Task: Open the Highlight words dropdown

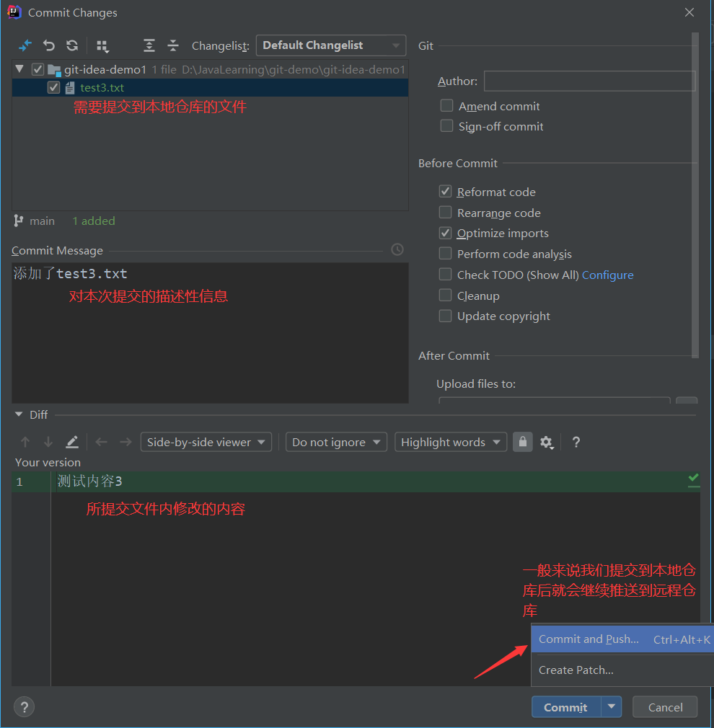Action: (451, 442)
